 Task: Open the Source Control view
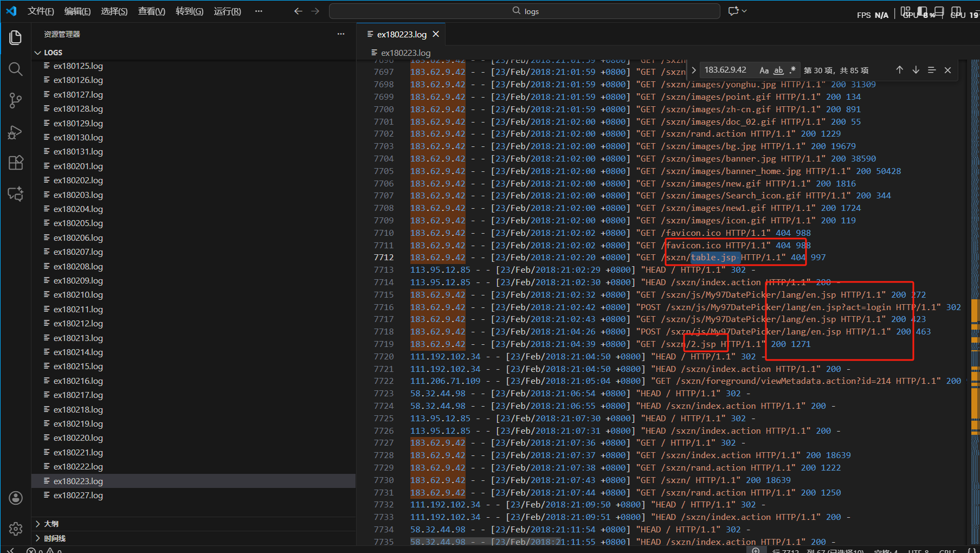click(16, 100)
